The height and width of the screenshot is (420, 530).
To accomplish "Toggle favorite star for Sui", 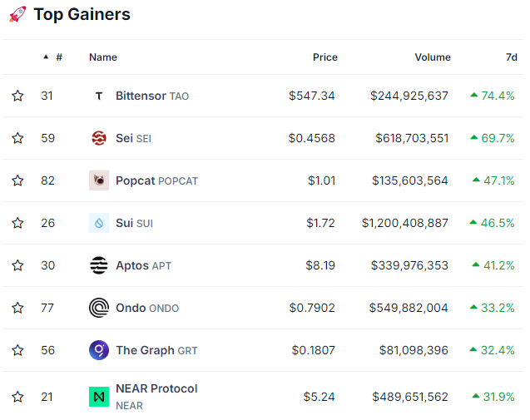I will (17, 223).
